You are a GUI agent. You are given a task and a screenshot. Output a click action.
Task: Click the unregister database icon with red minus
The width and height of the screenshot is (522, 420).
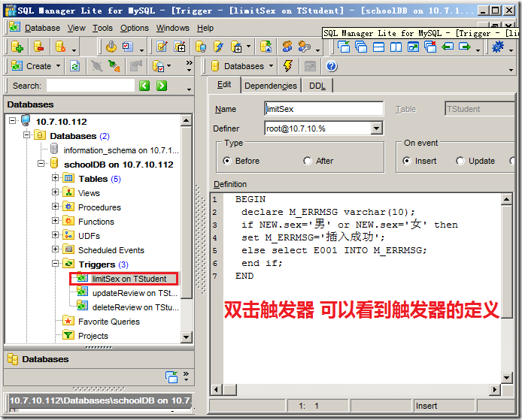click(x=39, y=47)
